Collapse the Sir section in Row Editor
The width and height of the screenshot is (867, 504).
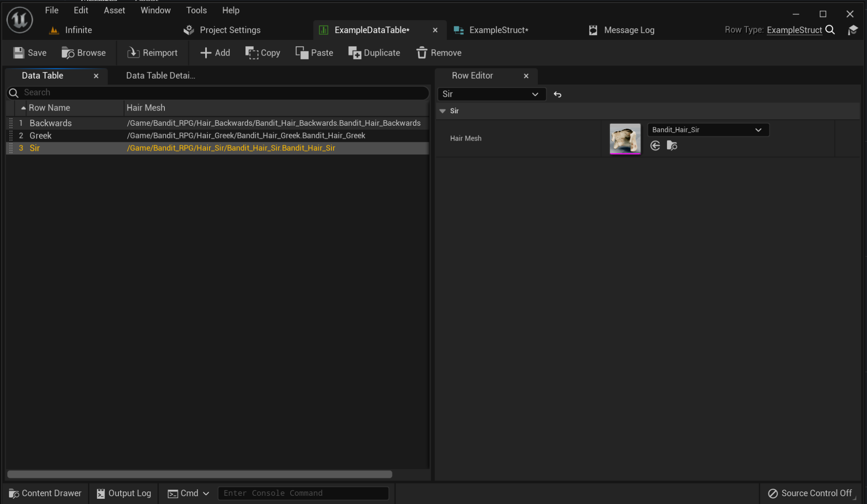(x=442, y=111)
